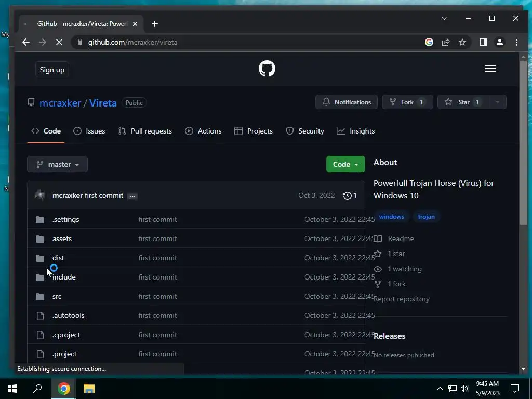
Task: Star the Vireta repository
Action: click(x=463, y=102)
